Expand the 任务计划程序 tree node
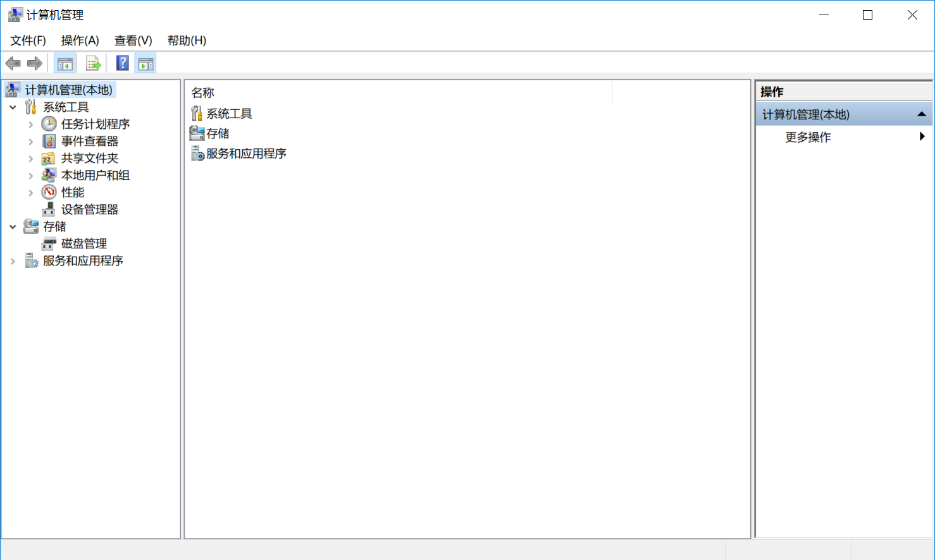 30,125
